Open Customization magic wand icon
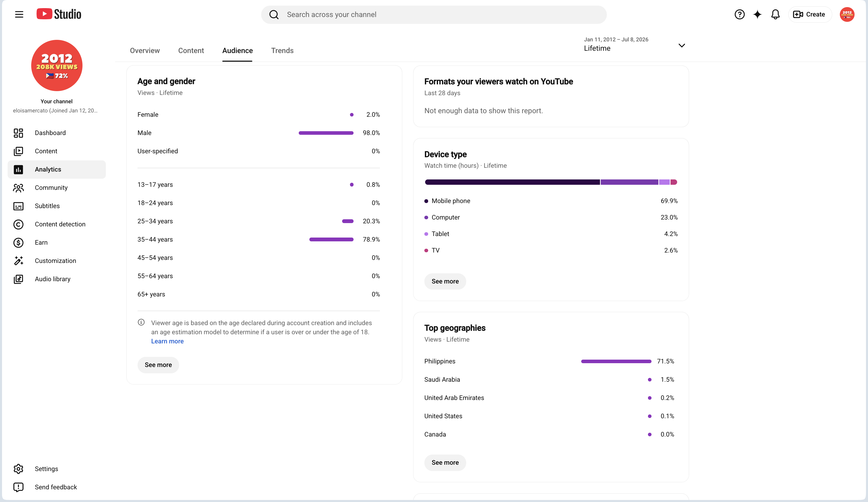Screen dimensions: 868x502 click(18, 261)
